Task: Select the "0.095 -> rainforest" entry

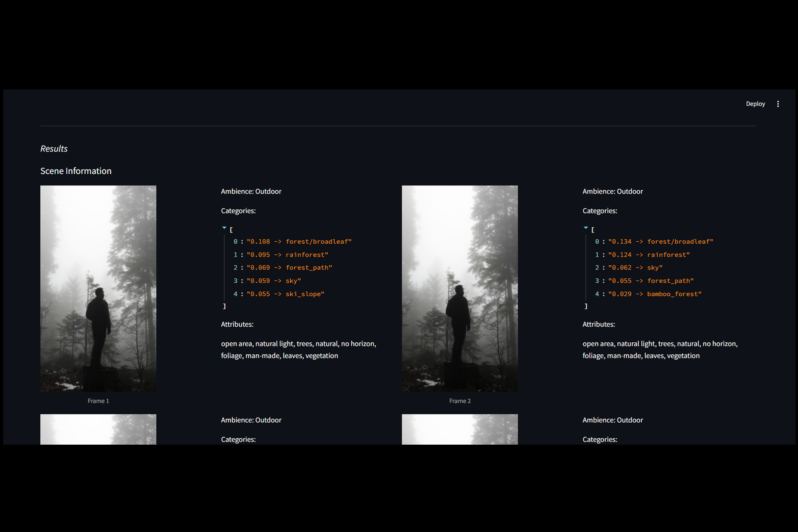Action: tap(287, 255)
